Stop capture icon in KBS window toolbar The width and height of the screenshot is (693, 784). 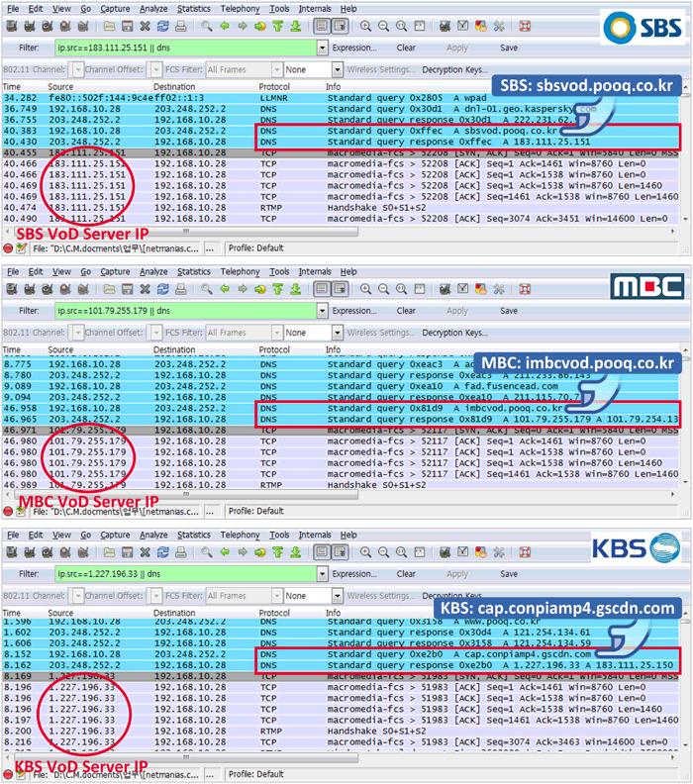65,552
